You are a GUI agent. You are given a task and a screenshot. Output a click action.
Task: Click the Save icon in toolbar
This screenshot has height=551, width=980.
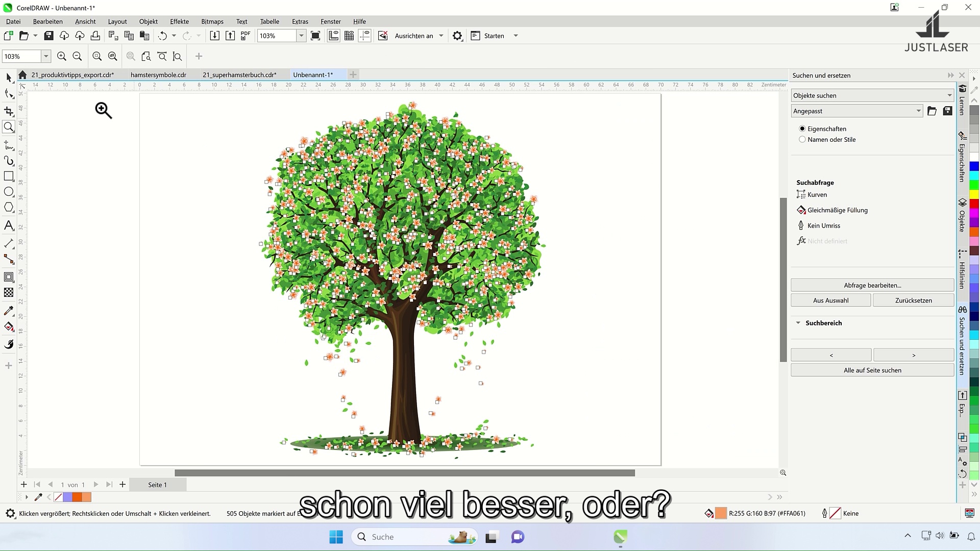click(x=48, y=36)
